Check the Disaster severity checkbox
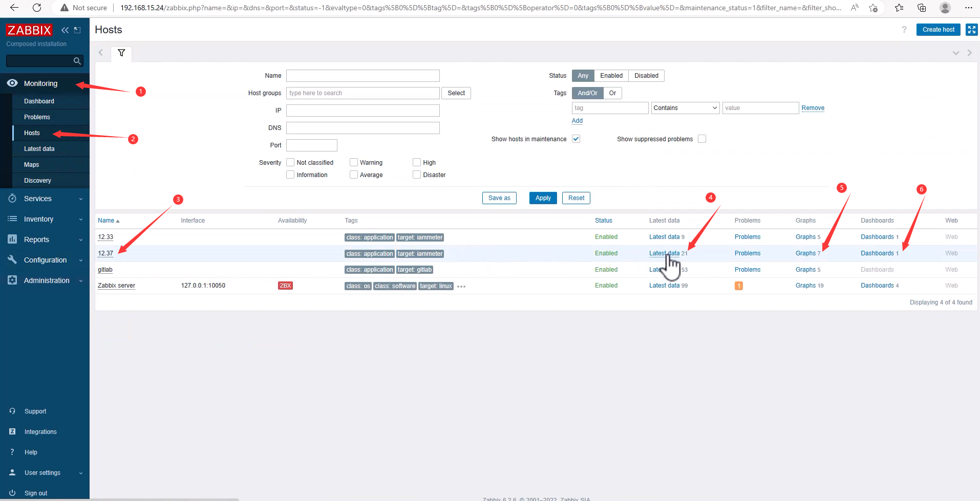The width and height of the screenshot is (980, 501). (417, 175)
